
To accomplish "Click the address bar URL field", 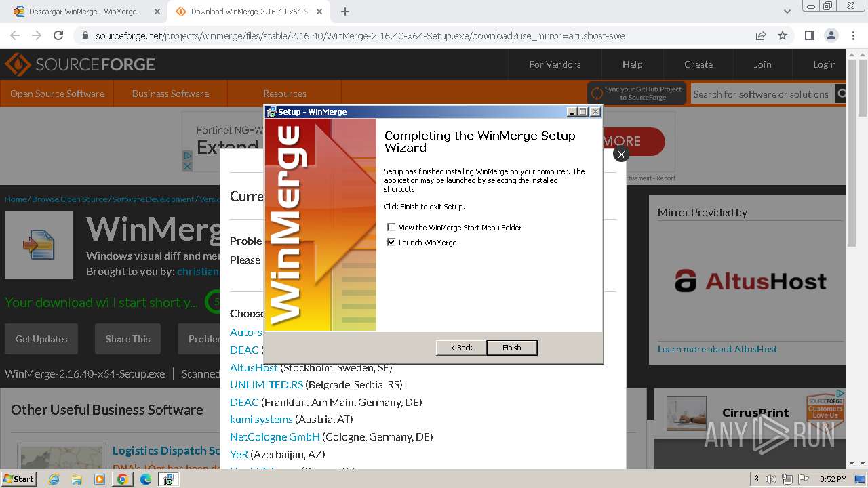I will 359,36.
